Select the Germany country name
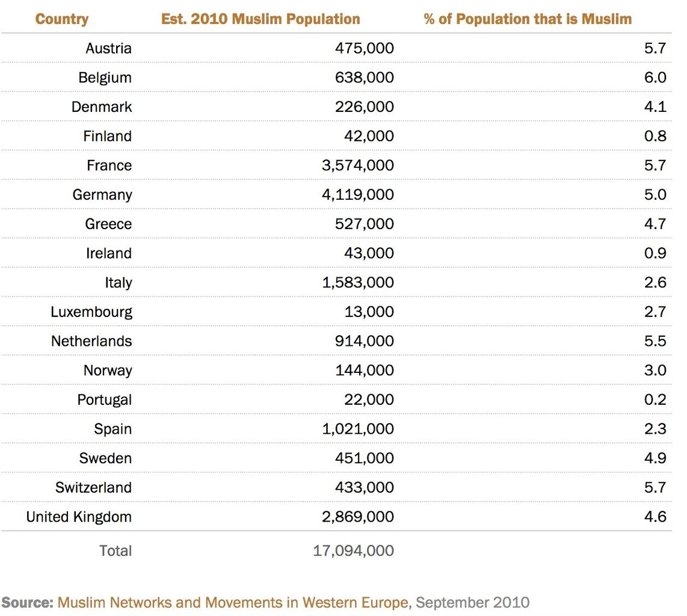The image size is (687, 616). (102, 195)
